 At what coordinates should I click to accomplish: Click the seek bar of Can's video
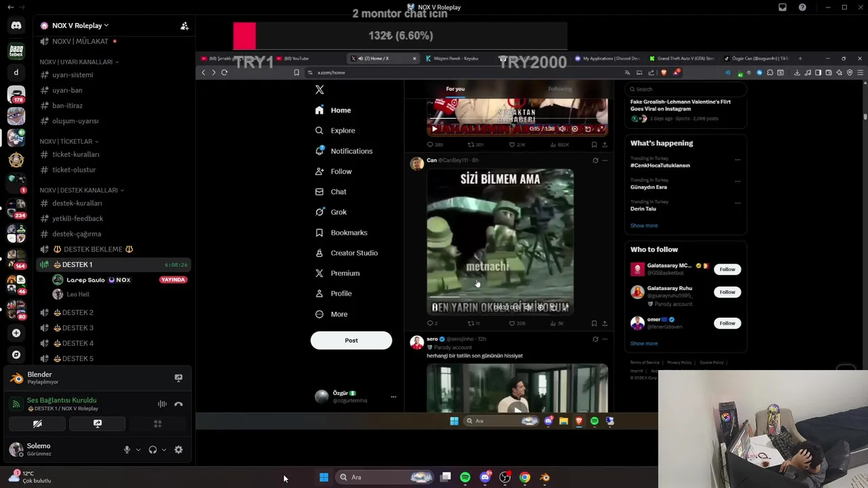pos(500,296)
